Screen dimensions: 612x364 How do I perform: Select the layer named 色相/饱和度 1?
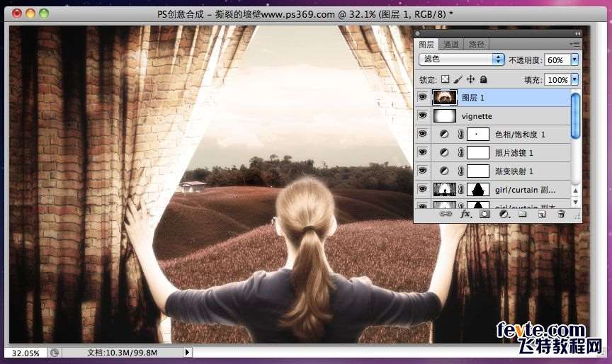[x=520, y=135]
